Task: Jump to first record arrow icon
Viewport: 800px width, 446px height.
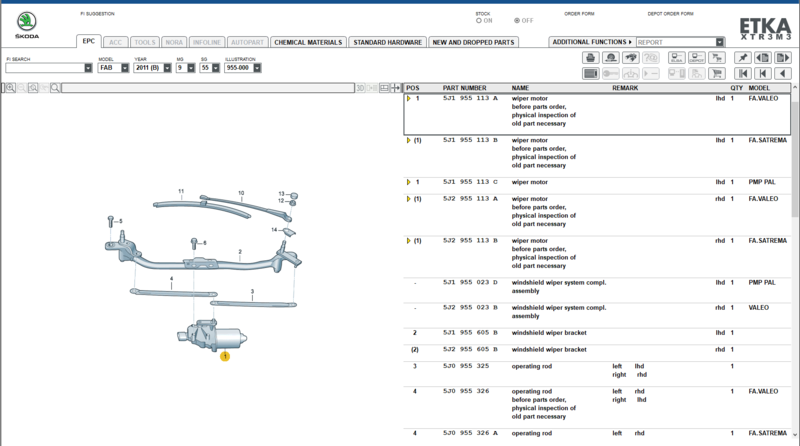Action: coord(742,73)
